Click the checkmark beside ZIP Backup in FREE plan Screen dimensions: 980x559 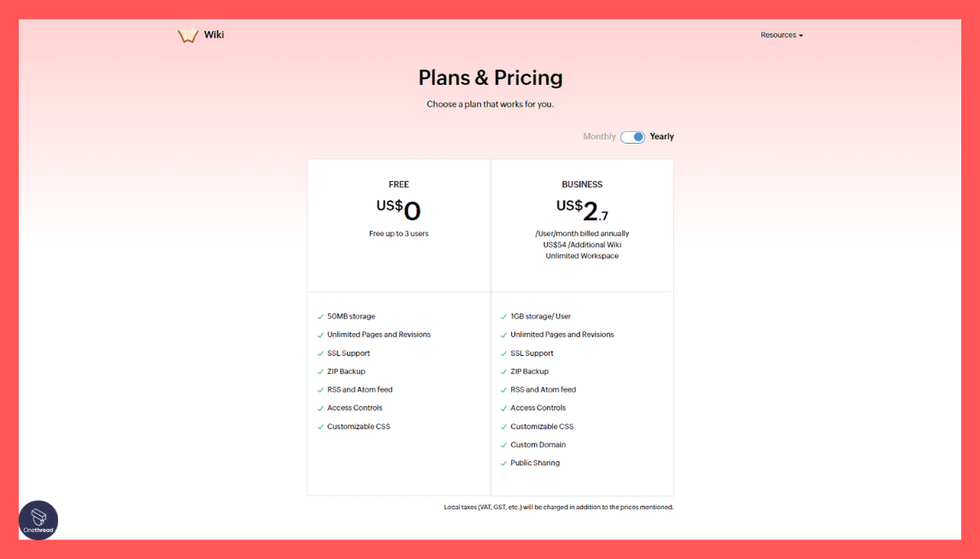tap(318, 371)
